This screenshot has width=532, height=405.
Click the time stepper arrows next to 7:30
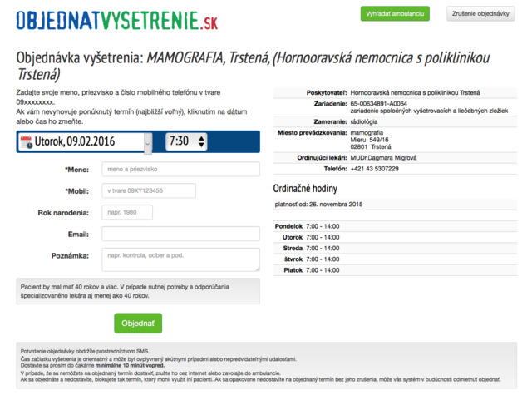click(201, 141)
